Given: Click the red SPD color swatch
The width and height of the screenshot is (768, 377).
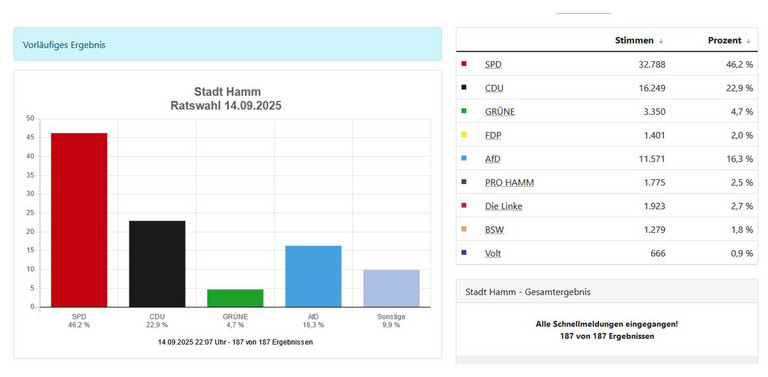Looking at the screenshot, I should pos(464,64).
